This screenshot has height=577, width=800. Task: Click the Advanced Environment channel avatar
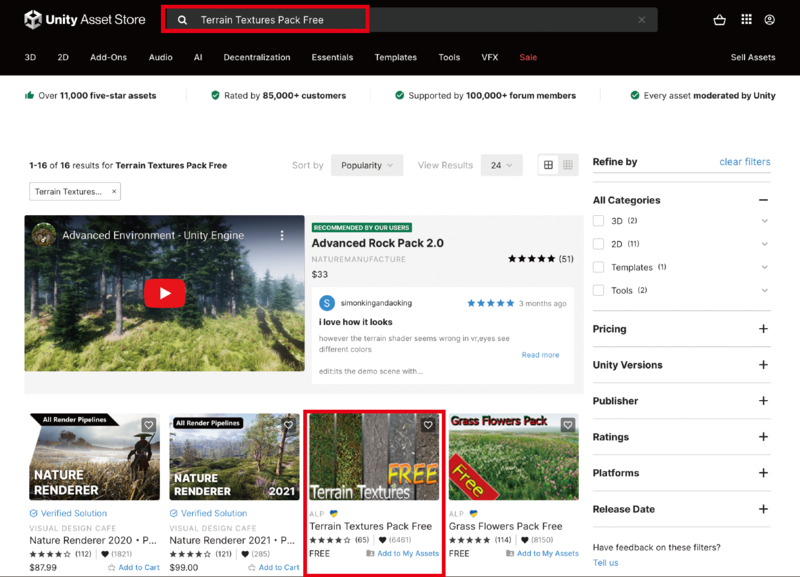point(43,235)
